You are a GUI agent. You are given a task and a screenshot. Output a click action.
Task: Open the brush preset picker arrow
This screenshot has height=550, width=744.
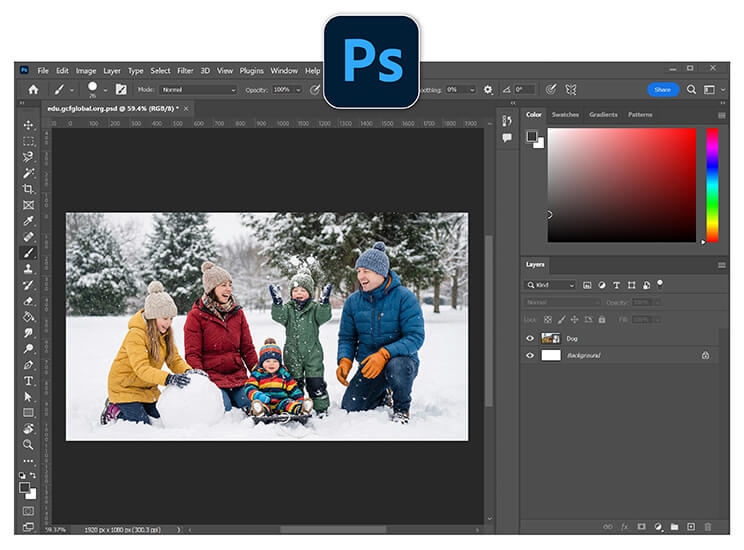click(x=105, y=90)
